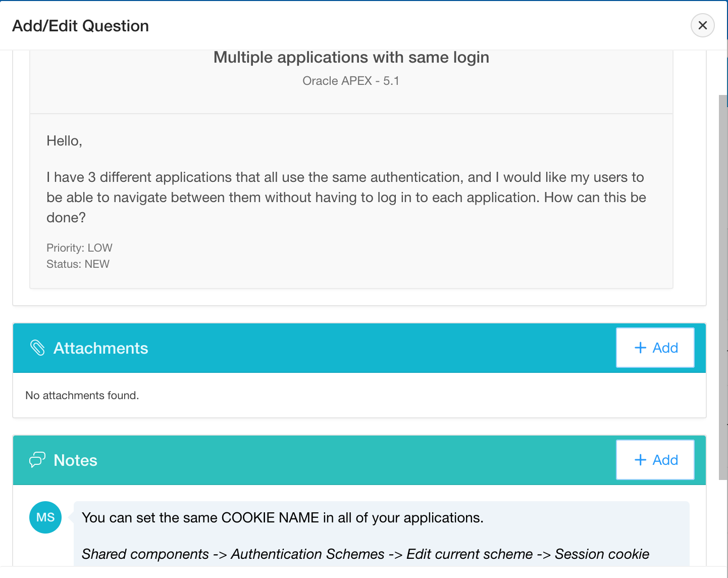Click the speech bubbles icon beside Notes
The image size is (728, 578).
(x=37, y=460)
